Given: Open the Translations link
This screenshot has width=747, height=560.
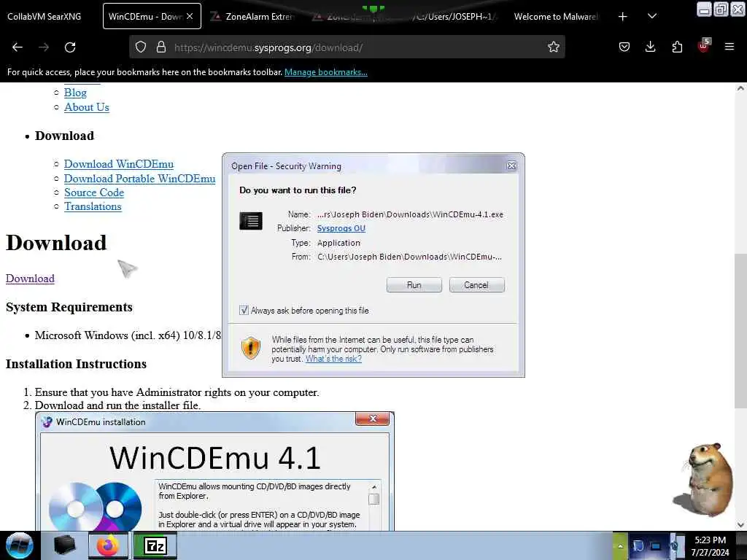Looking at the screenshot, I should pyautogui.click(x=93, y=206).
